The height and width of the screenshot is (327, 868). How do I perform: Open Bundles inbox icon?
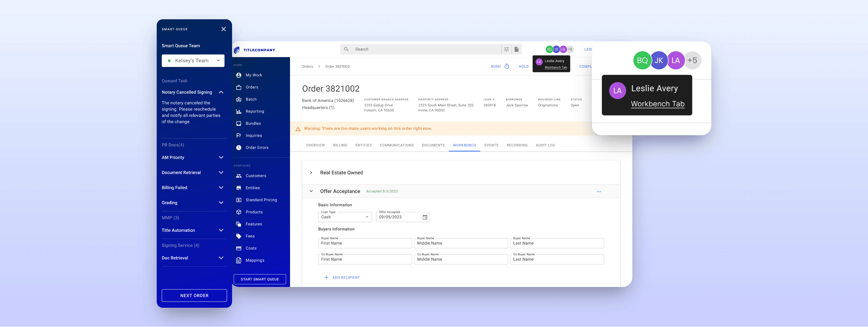pyautogui.click(x=239, y=123)
